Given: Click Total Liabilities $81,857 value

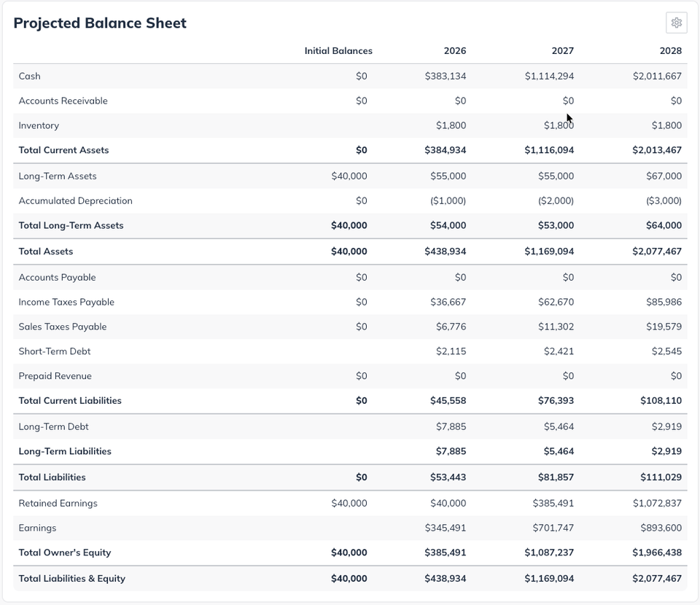Looking at the screenshot, I should coord(556,477).
